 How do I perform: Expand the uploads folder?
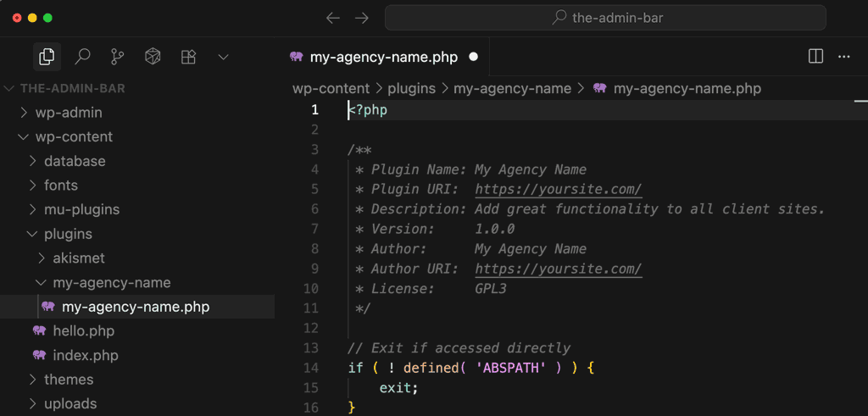point(32,404)
